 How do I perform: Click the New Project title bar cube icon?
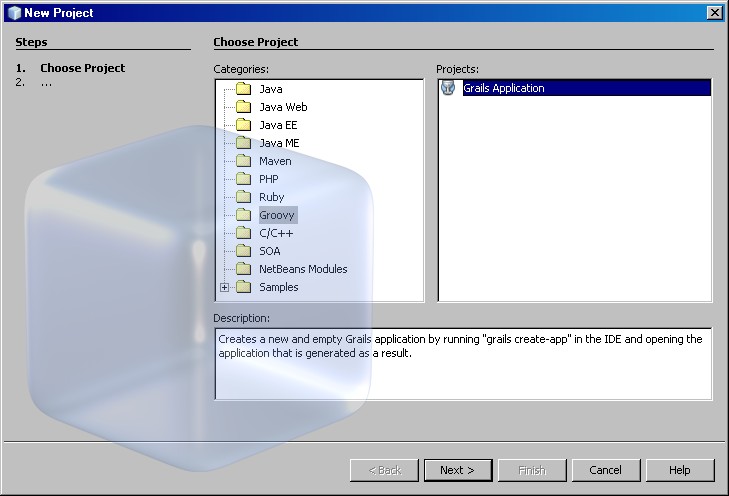[x=14, y=13]
